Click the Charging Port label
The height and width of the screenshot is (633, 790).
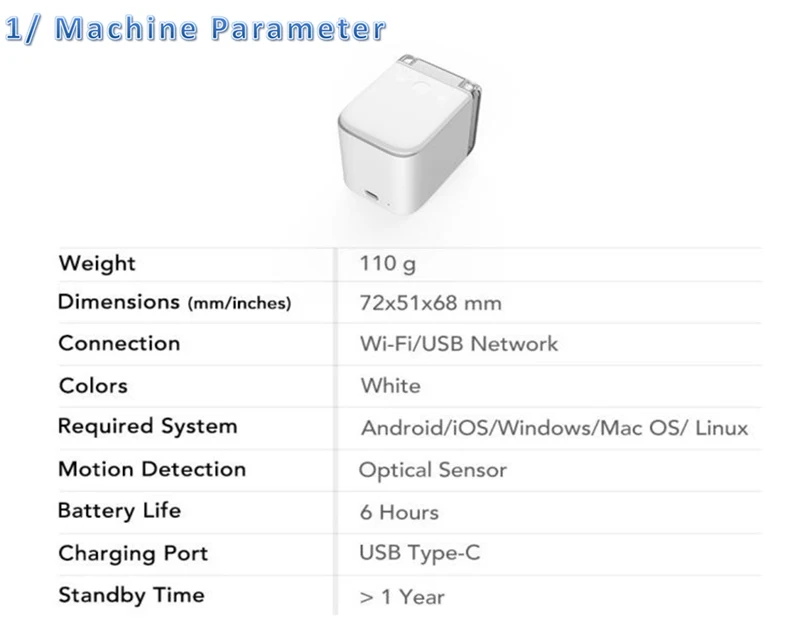(x=133, y=553)
